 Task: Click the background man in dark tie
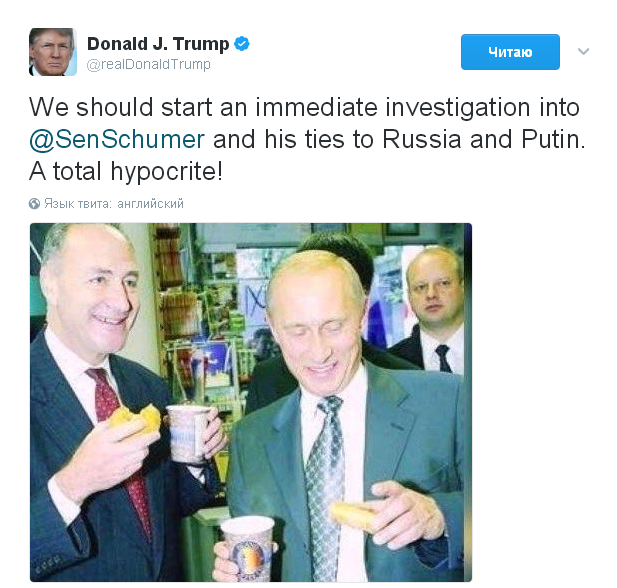431,309
